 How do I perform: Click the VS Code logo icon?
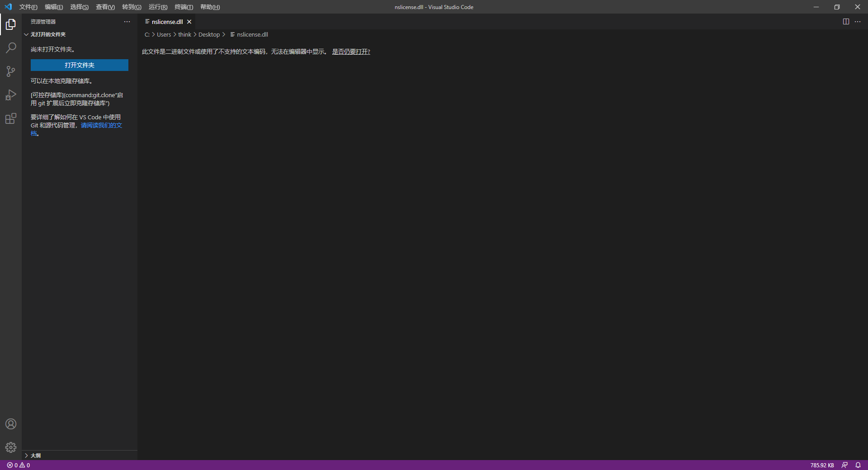click(8, 7)
